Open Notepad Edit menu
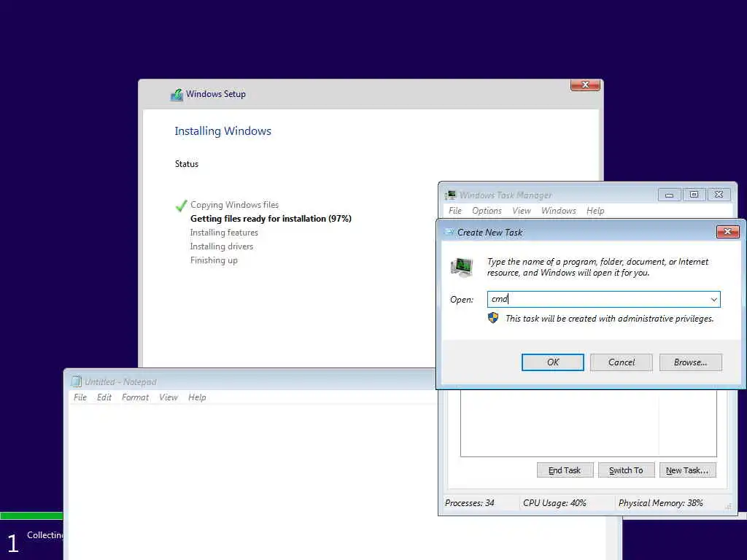The width and height of the screenshot is (747, 560). (104, 397)
